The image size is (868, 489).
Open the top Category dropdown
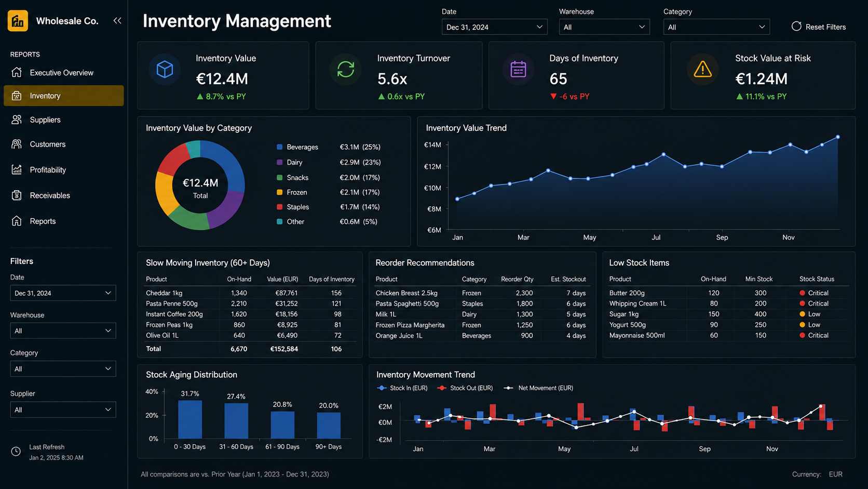coord(716,27)
